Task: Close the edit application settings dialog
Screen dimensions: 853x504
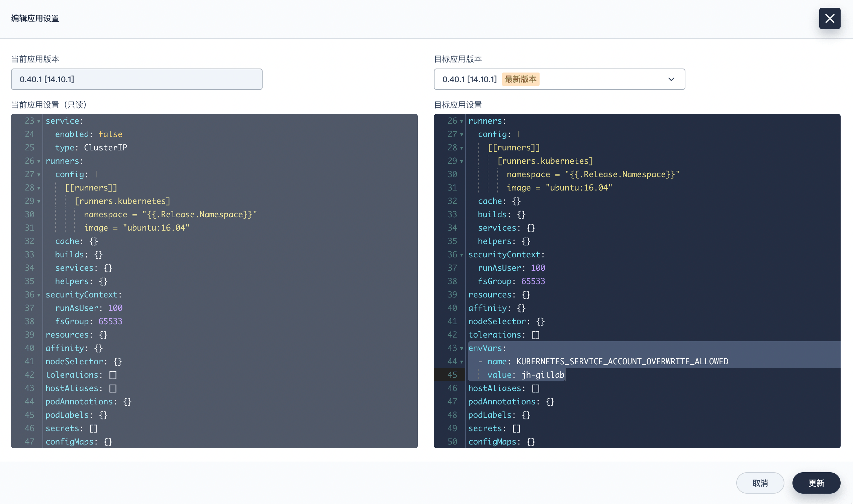Action: [x=829, y=18]
